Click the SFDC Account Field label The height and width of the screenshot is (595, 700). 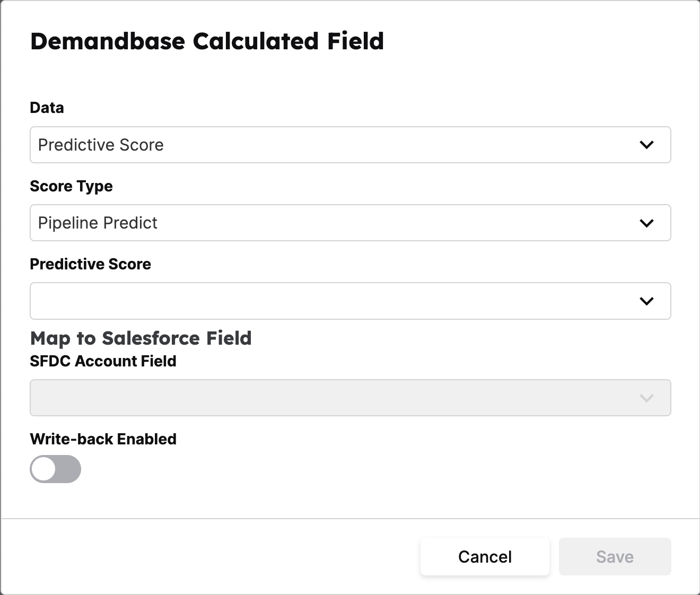[103, 361]
